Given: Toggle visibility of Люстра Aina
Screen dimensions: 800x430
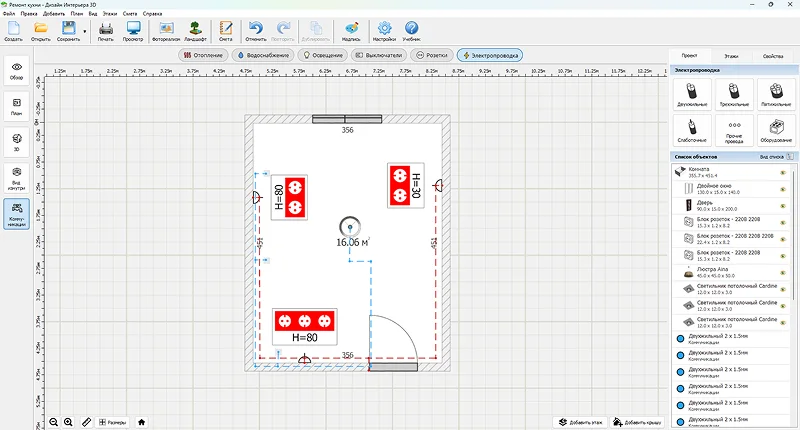Looking at the screenshot, I should [x=783, y=273].
